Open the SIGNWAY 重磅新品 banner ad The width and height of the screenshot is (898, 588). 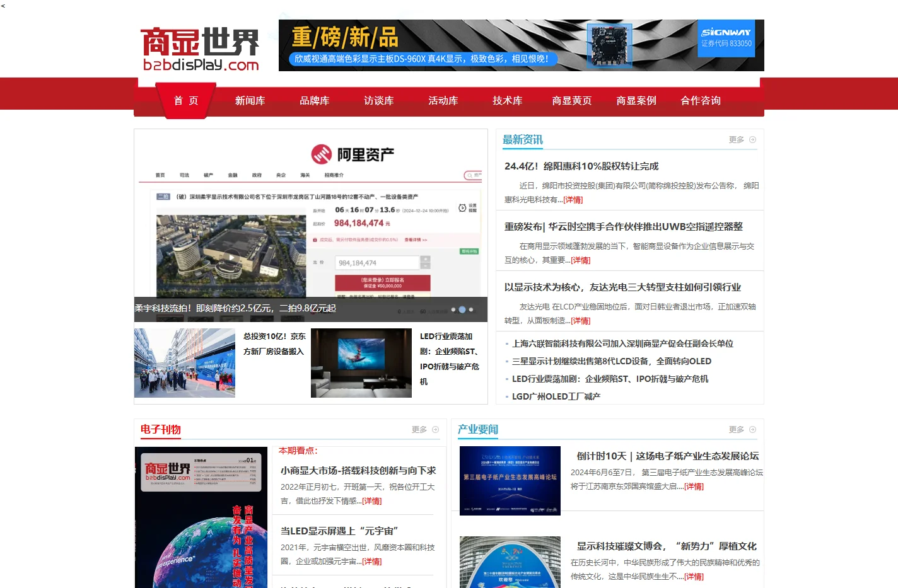[522, 45]
